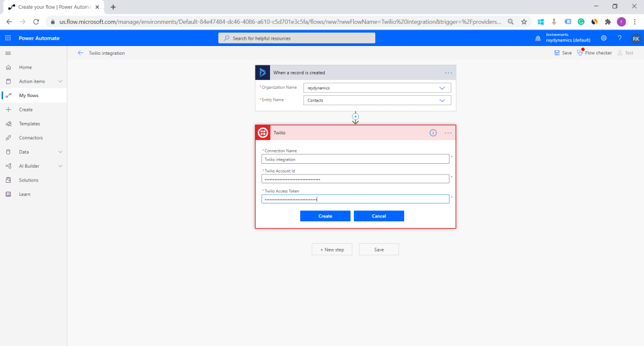Image resolution: width=644 pixels, height=346 pixels.
Task: Focus the search for helpful resources box
Action: (297, 38)
